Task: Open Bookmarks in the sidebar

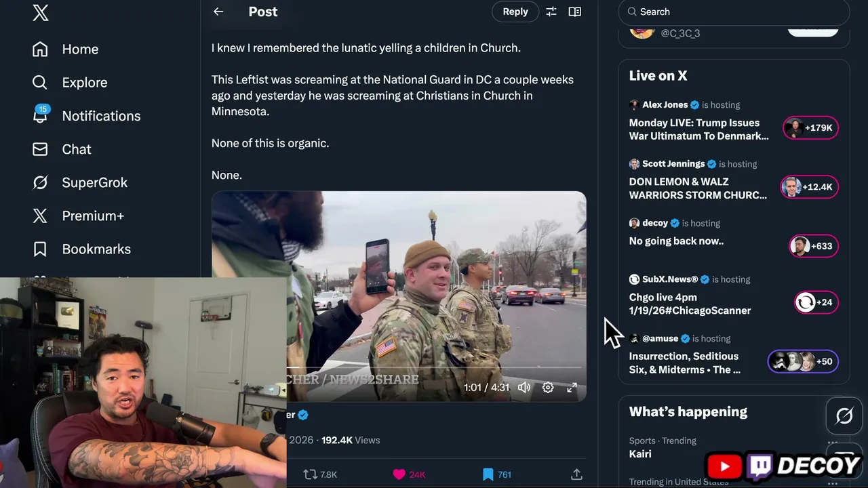Action: coord(96,249)
